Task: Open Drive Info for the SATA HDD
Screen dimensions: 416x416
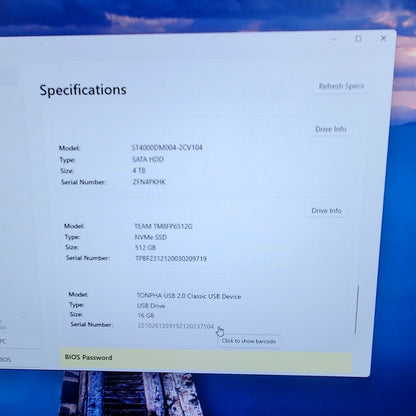Action: click(x=331, y=129)
